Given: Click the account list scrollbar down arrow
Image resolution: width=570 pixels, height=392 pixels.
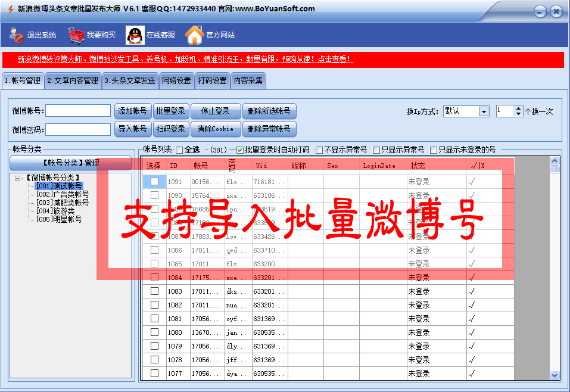Looking at the screenshot, I should tap(555, 375).
